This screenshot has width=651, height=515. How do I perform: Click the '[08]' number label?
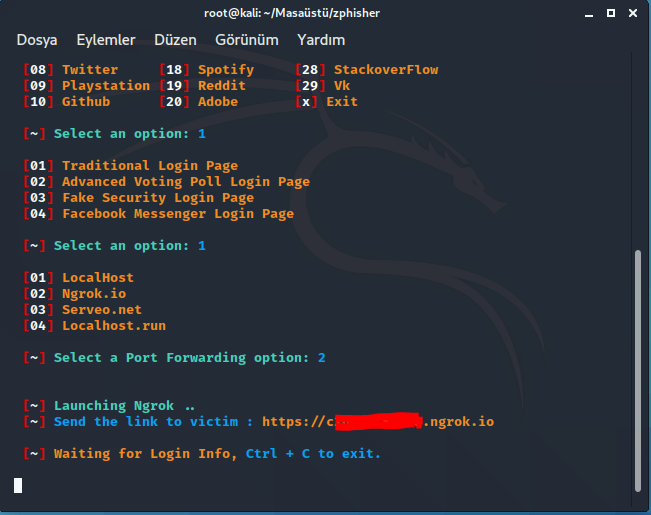[38, 69]
